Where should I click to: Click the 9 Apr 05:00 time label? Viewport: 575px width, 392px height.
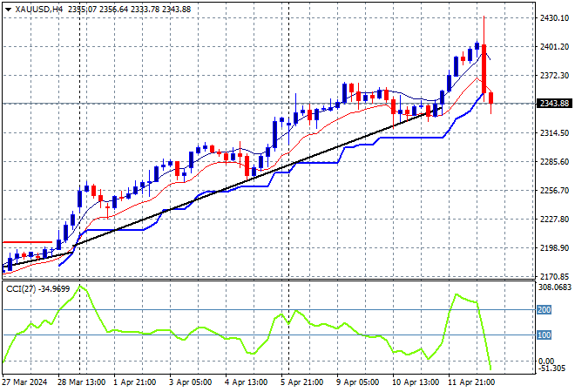[x=353, y=382]
